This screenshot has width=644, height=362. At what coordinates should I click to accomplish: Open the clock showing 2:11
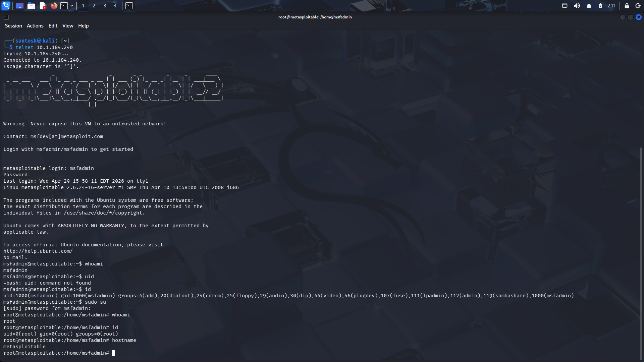611,6
